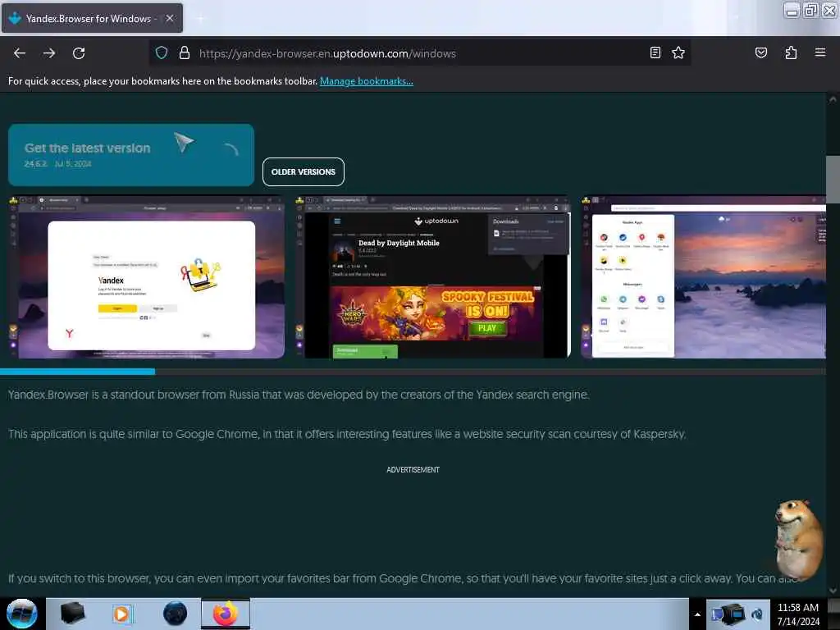
Task: Open the tracking protection shield icon
Action: coord(162,52)
